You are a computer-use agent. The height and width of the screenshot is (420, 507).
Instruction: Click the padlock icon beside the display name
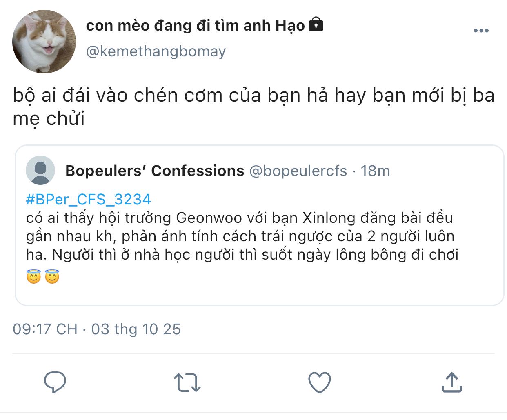(x=316, y=24)
